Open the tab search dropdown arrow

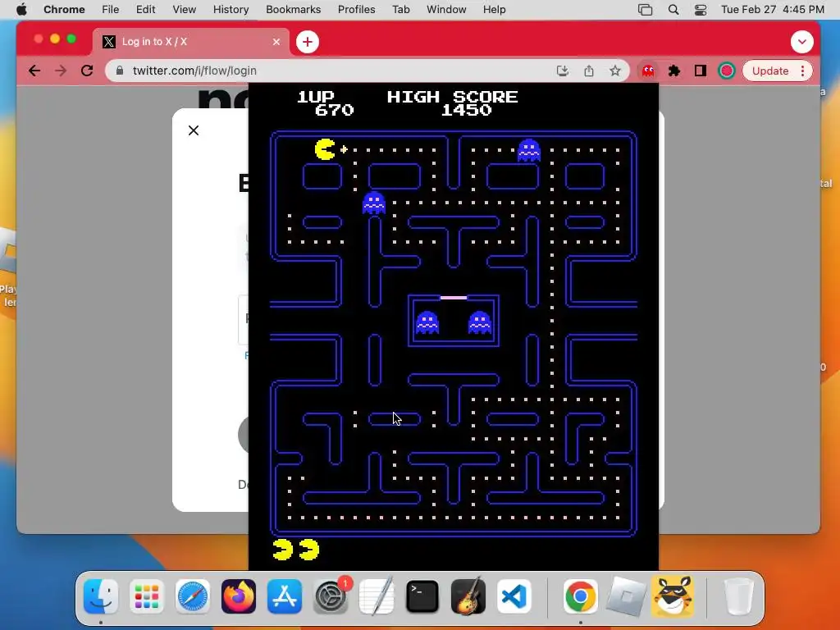[x=801, y=42]
